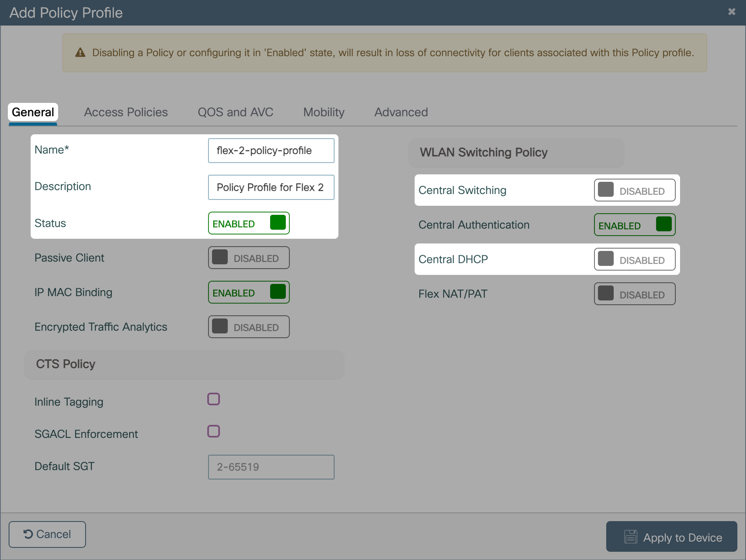Disable Central Authentication switch

[x=634, y=225]
